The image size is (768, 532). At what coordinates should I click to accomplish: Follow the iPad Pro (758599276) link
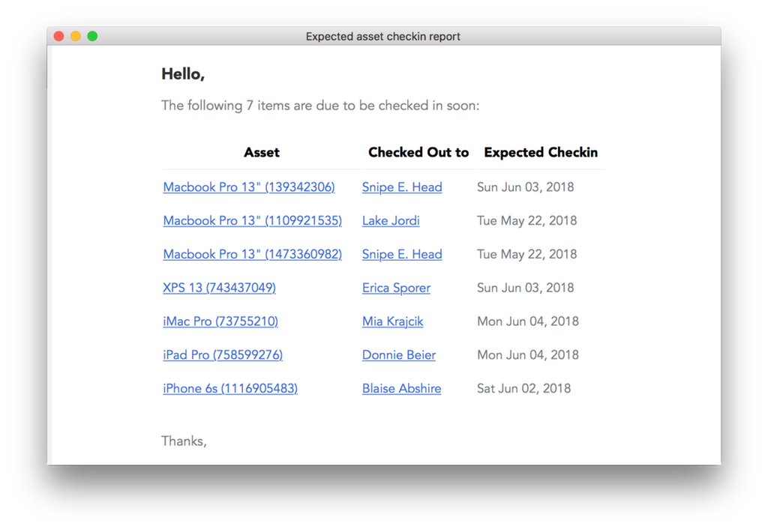coord(223,355)
